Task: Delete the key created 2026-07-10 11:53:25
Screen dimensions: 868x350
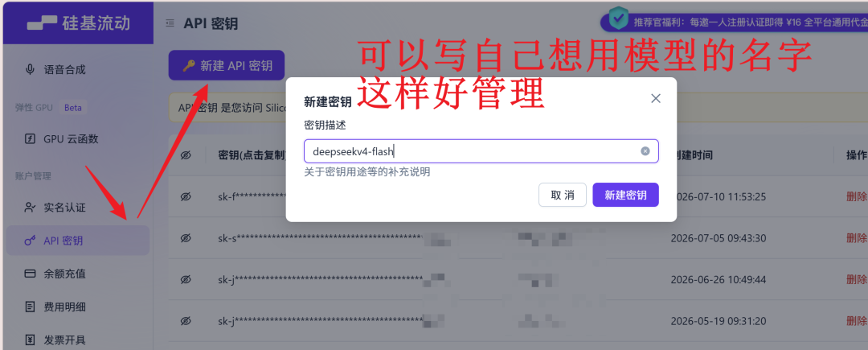Action: coord(857,196)
